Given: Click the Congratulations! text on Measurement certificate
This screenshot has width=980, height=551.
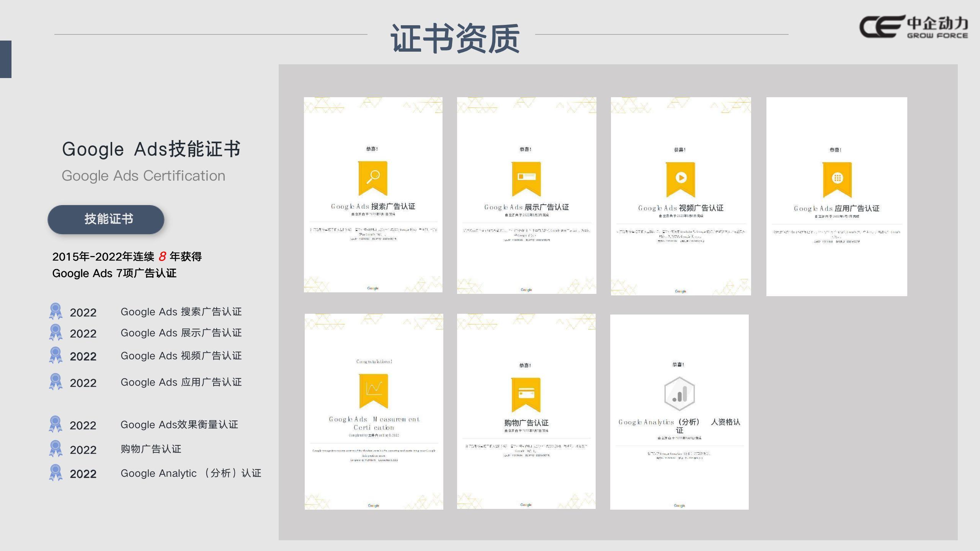Looking at the screenshot, I should tap(374, 362).
